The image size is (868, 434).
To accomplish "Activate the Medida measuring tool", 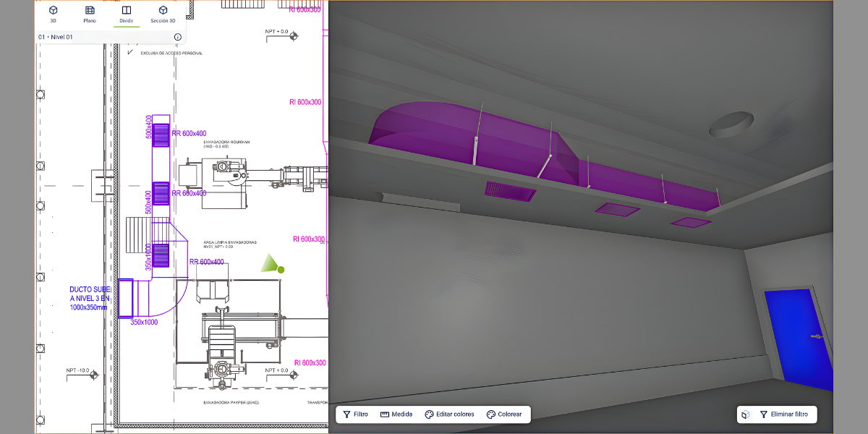I will tap(396, 414).
